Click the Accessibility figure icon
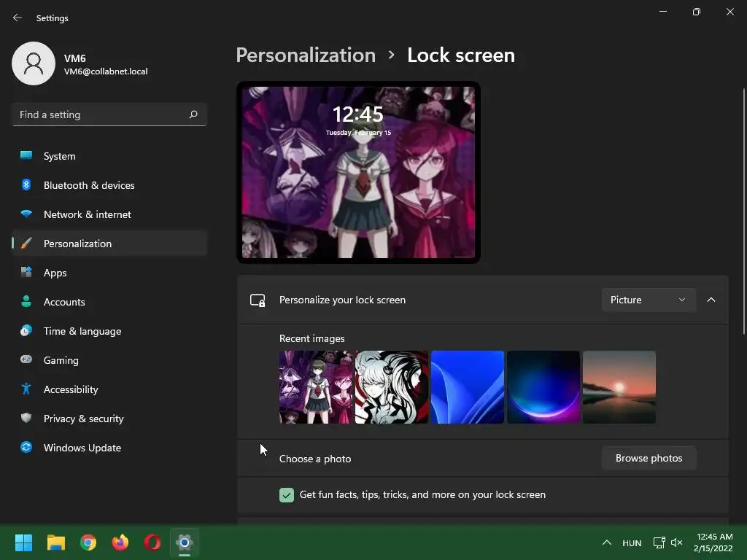The height and width of the screenshot is (560, 747). pos(26,389)
